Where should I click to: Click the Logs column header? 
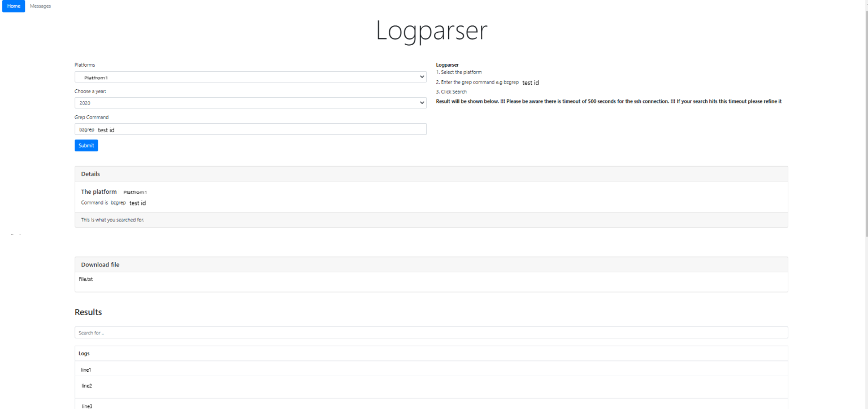coord(84,354)
